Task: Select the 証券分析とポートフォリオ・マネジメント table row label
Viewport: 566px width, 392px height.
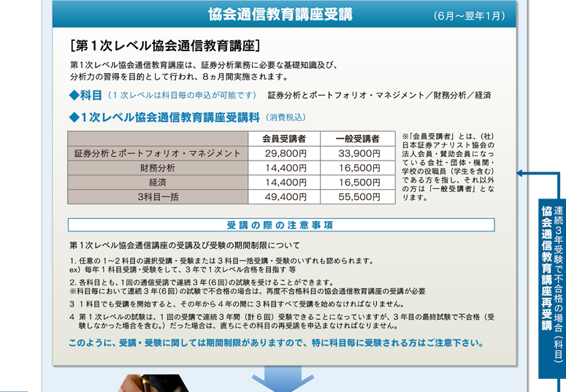Action: coord(158,153)
